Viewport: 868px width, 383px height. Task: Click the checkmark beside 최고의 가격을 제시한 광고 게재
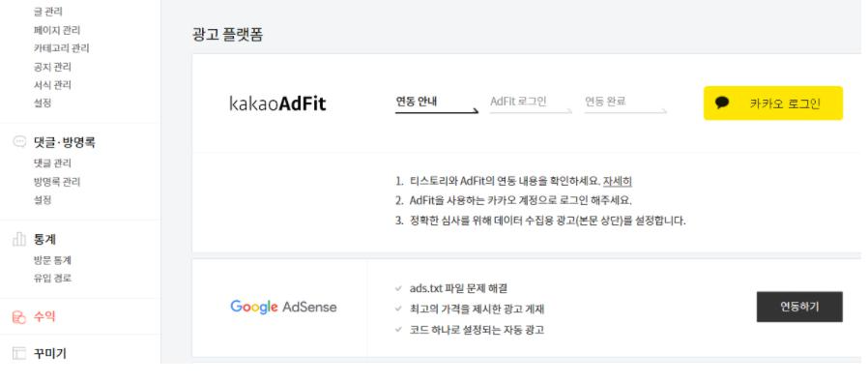[x=398, y=309]
